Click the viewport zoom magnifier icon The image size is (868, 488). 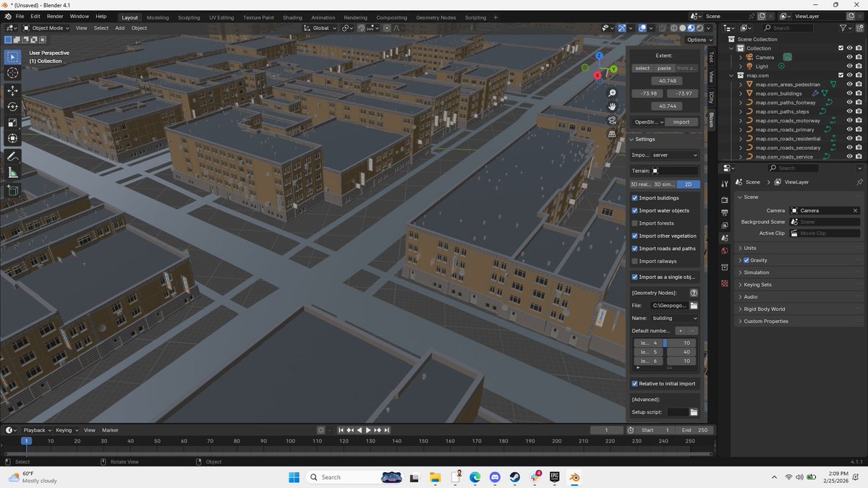click(x=612, y=93)
